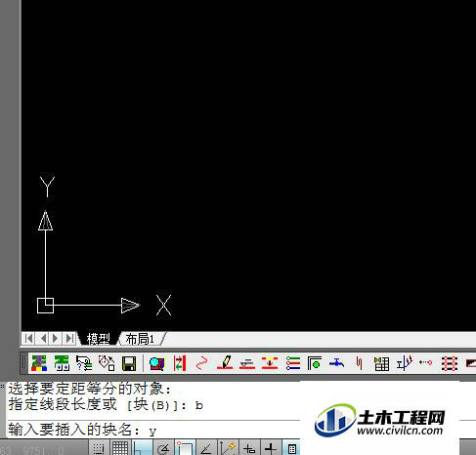The width and height of the screenshot is (476, 455).
Task: Click the green table grid icon
Action: 381,363
